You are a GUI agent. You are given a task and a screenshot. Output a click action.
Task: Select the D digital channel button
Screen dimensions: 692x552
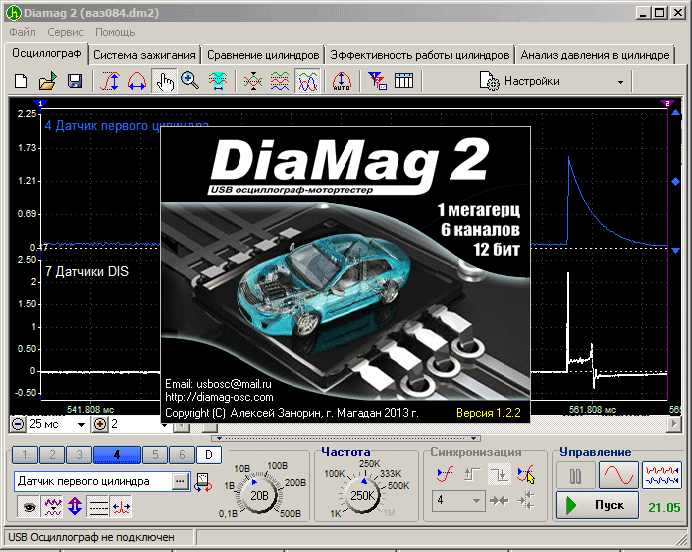[209, 455]
